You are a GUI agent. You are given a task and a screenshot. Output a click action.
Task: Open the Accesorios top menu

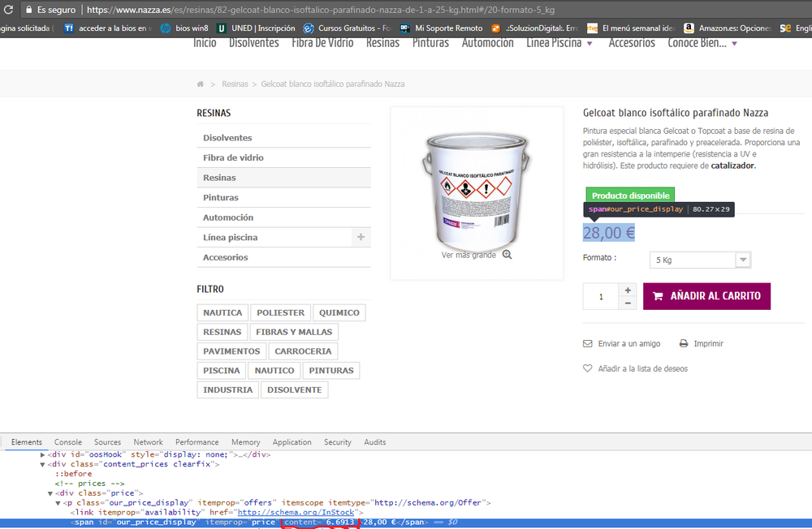pyautogui.click(x=631, y=43)
